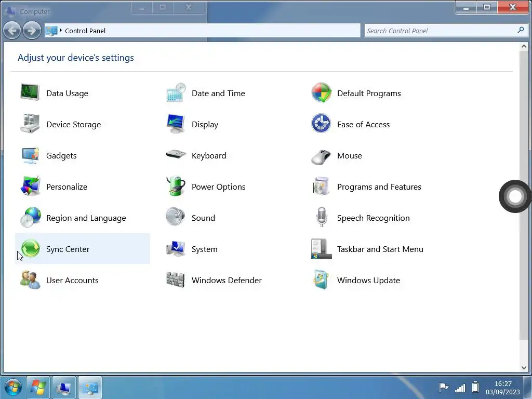Viewport: 532px width, 399px height.
Task: Open the Keyboard icon
Action: [176, 155]
